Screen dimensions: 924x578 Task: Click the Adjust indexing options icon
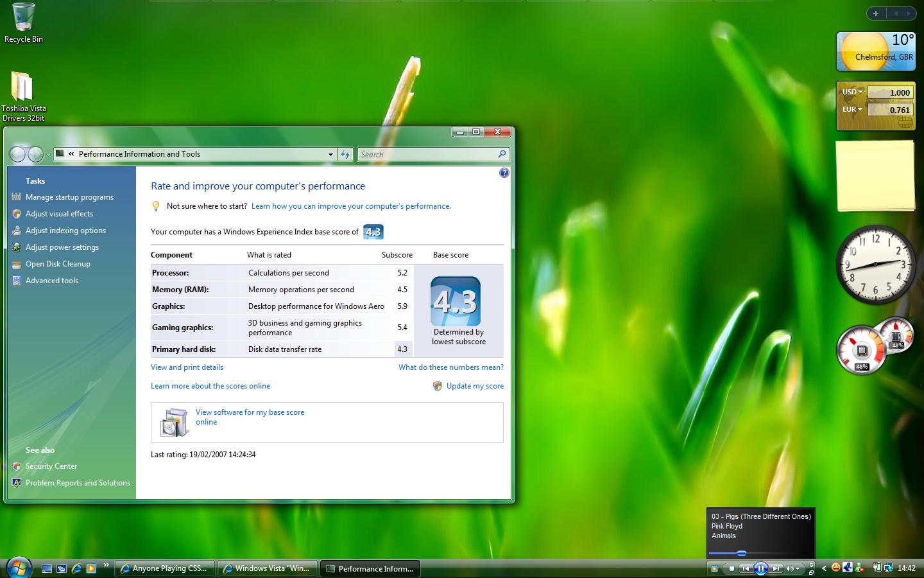tap(17, 231)
